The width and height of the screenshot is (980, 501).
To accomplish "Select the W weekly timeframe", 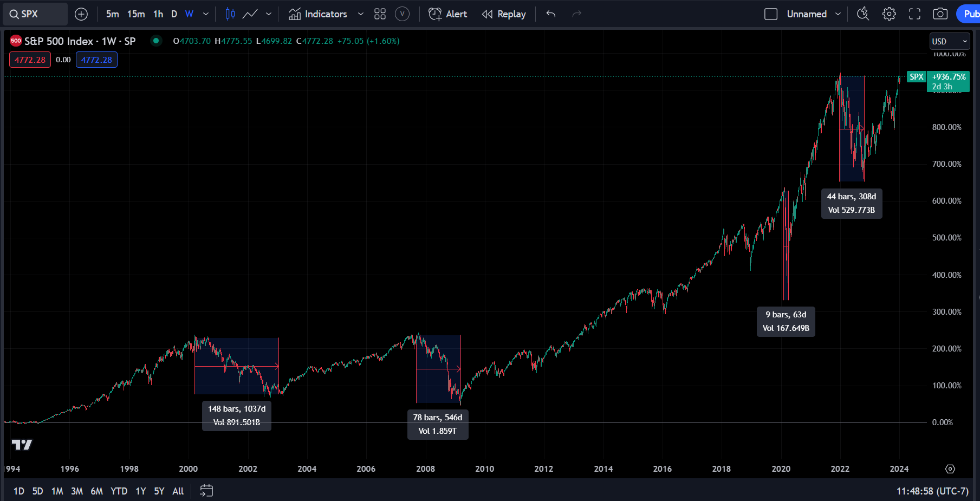I will (x=189, y=14).
